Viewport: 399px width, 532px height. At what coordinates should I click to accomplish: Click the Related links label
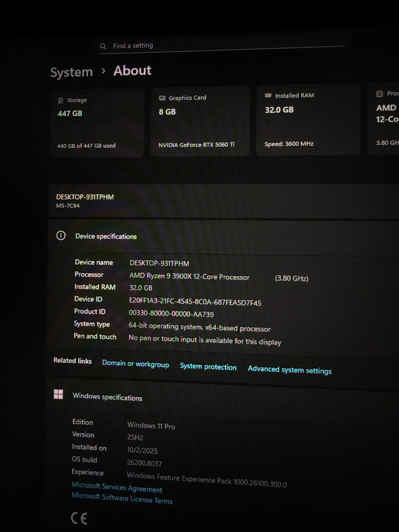pos(72,361)
